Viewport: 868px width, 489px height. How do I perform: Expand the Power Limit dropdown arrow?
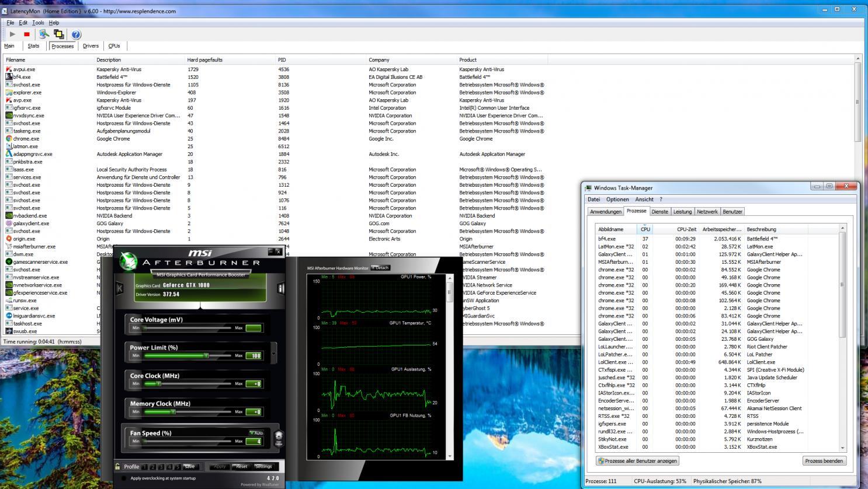pyautogui.click(x=273, y=353)
